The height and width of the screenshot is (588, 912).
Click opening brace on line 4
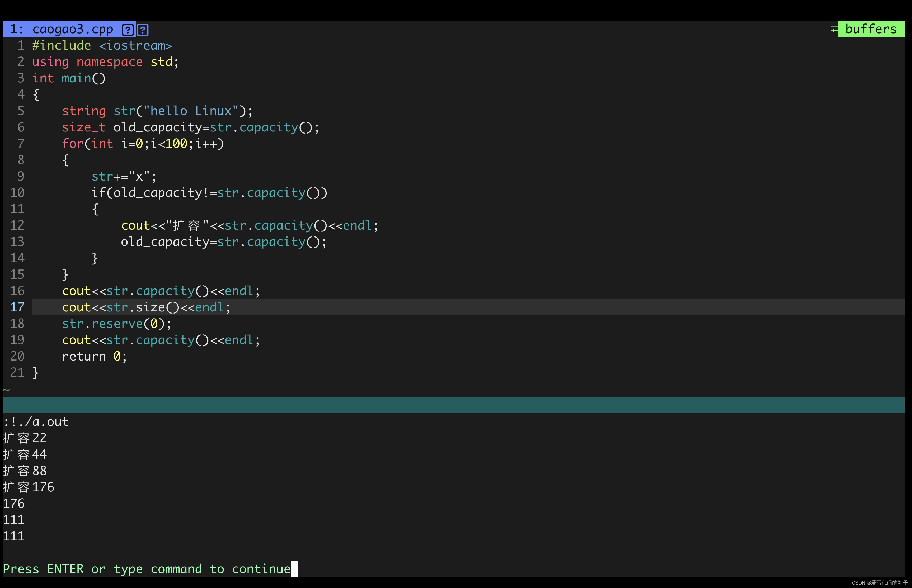pyautogui.click(x=36, y=95)
